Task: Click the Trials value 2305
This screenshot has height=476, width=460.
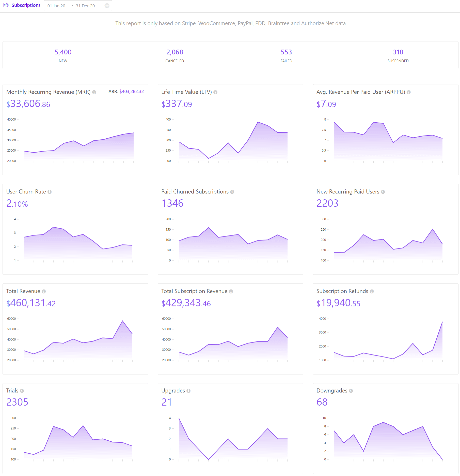Action: click(17, 402)
